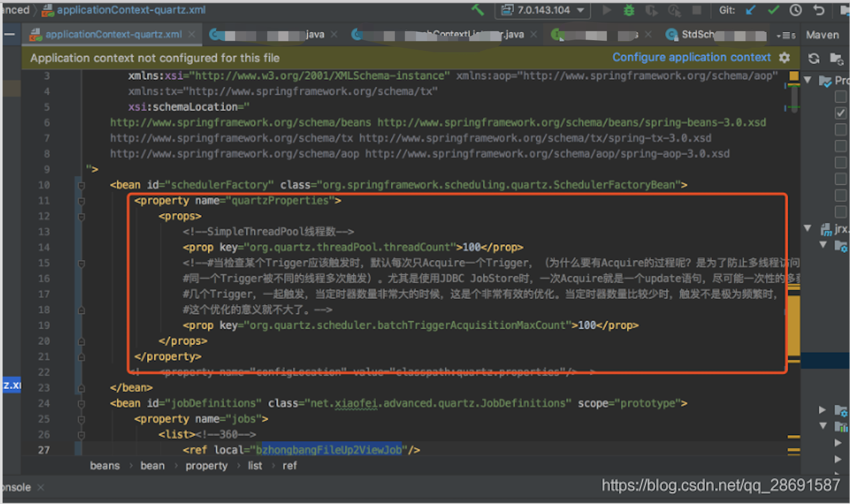Click the 'bean' breadcrumb

[152, 466]
